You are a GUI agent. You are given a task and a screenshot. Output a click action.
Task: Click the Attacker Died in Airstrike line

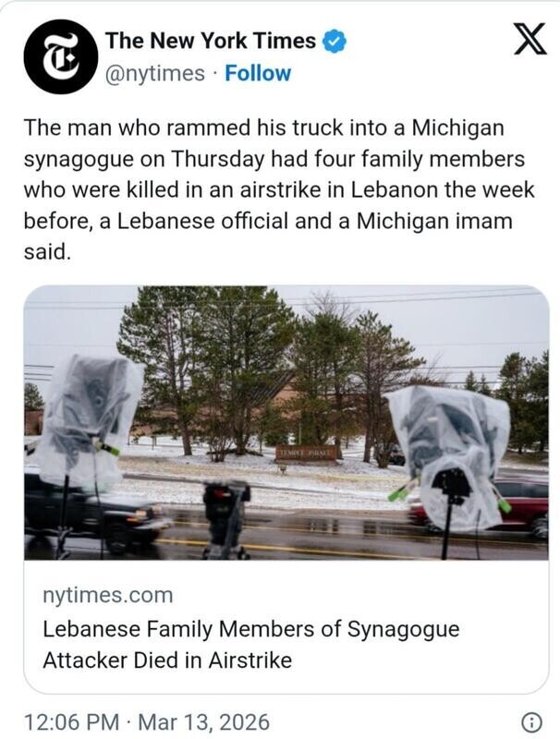167,660
